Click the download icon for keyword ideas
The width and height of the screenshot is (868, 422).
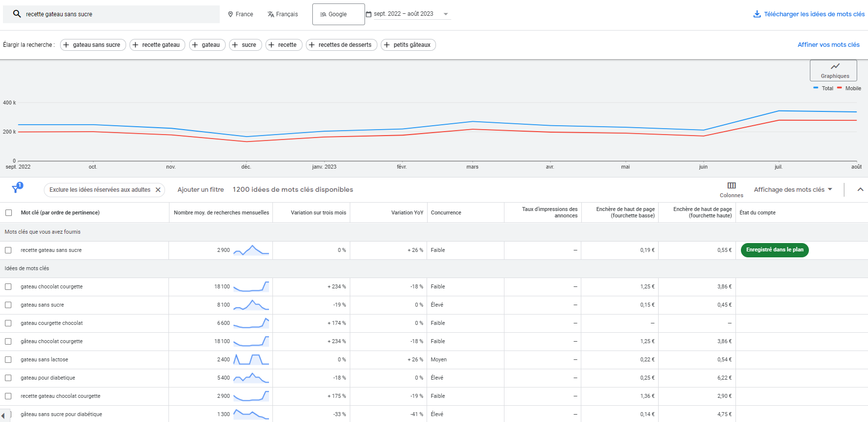pyautogui.click(x=757, y=14)
